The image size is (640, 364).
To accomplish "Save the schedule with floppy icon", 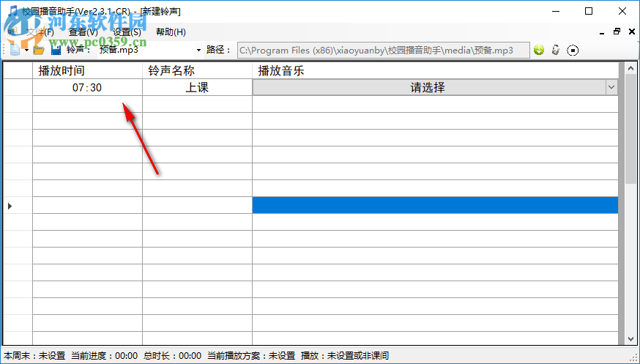I will click(56, 50).
